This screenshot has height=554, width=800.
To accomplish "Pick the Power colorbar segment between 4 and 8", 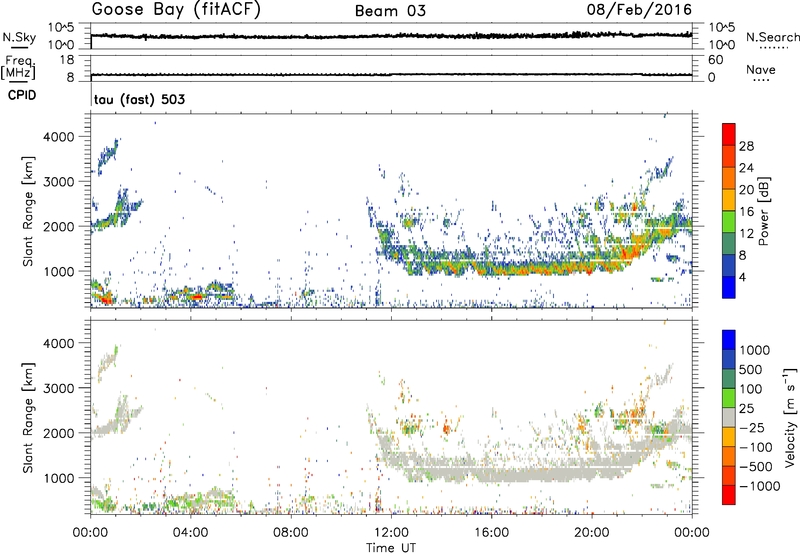I will pyautogui.click(x=729, y=265).
